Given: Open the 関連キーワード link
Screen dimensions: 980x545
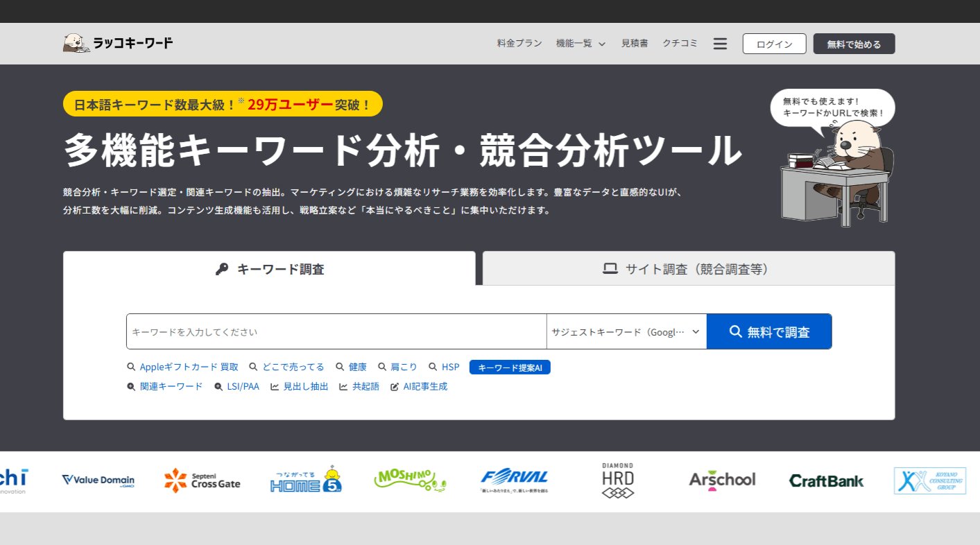Looking at the screenshot, I should point(171,387).
